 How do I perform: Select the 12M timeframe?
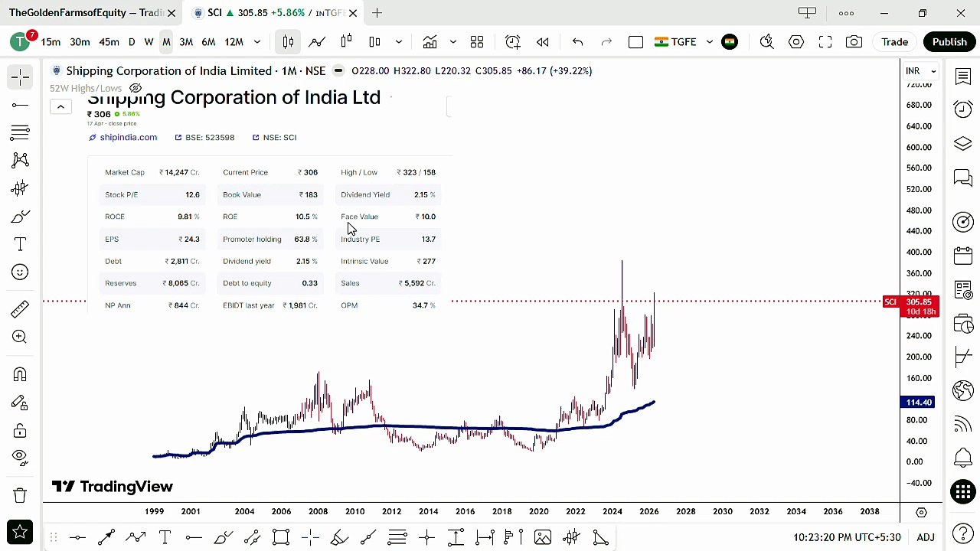click(x=234, y=42)
